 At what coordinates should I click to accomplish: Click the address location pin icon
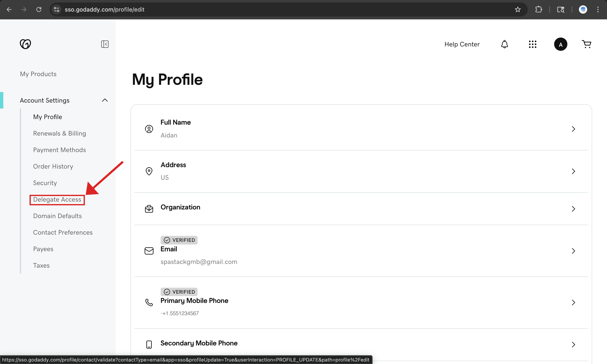click(149, 171)
